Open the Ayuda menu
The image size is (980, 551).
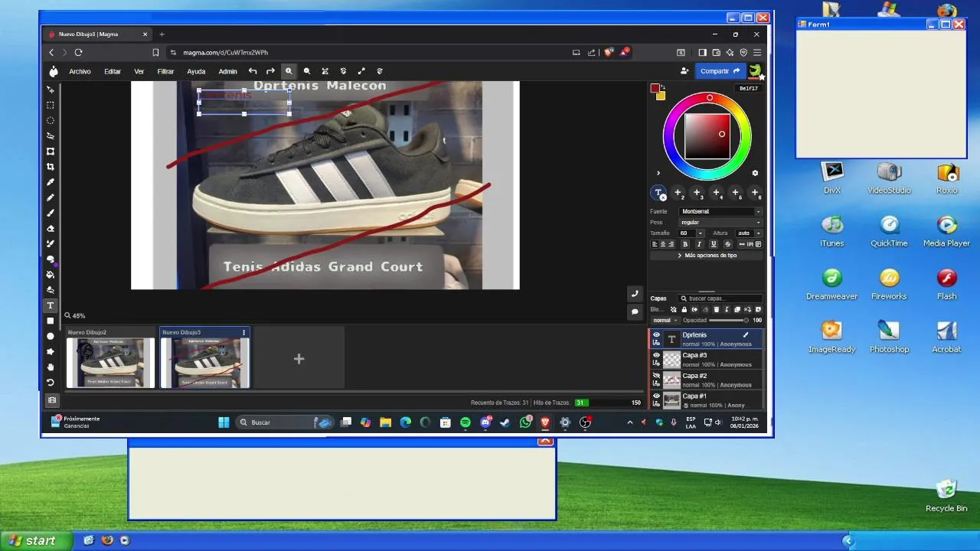196,71
